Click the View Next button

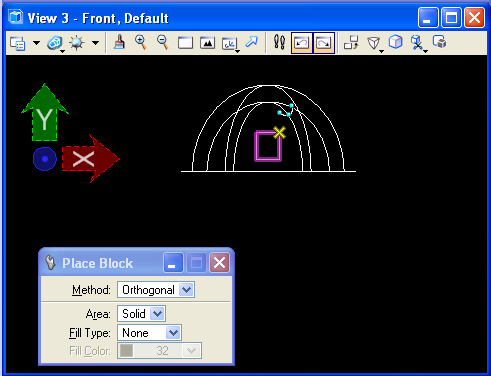tap(324, 43)
